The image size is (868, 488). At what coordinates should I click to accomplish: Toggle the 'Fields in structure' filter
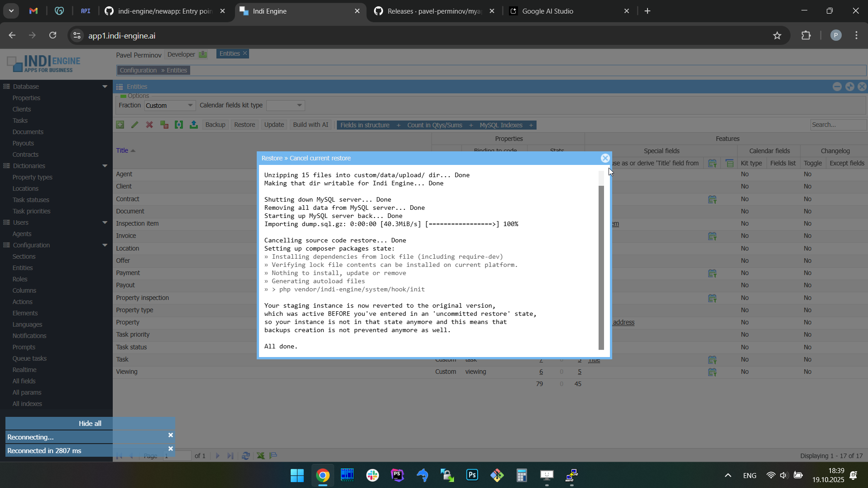coord(365,125)
